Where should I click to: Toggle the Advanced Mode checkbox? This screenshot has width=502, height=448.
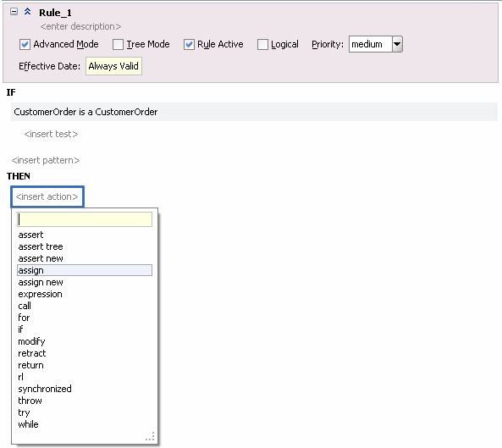(x=25, y=44)
